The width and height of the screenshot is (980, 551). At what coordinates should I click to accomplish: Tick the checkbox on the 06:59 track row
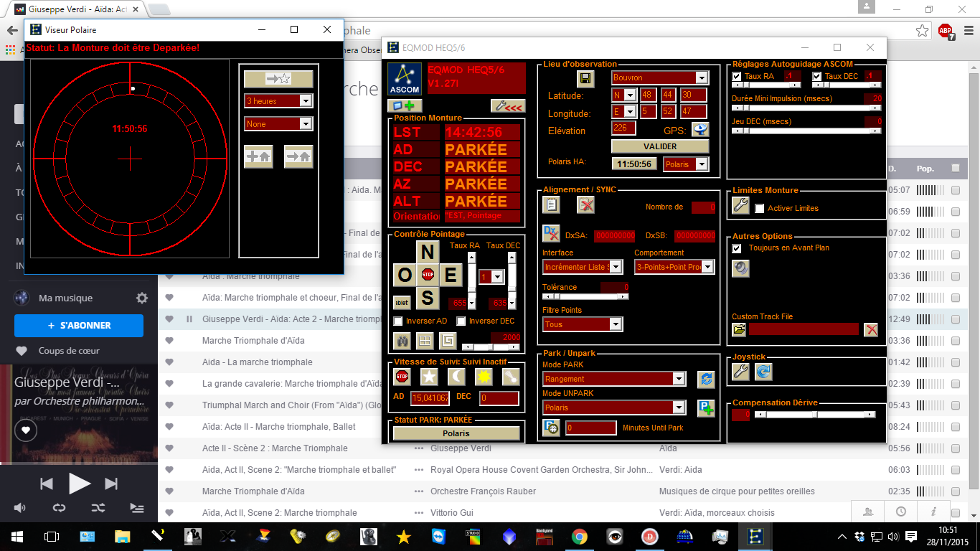tap(955, 212)
